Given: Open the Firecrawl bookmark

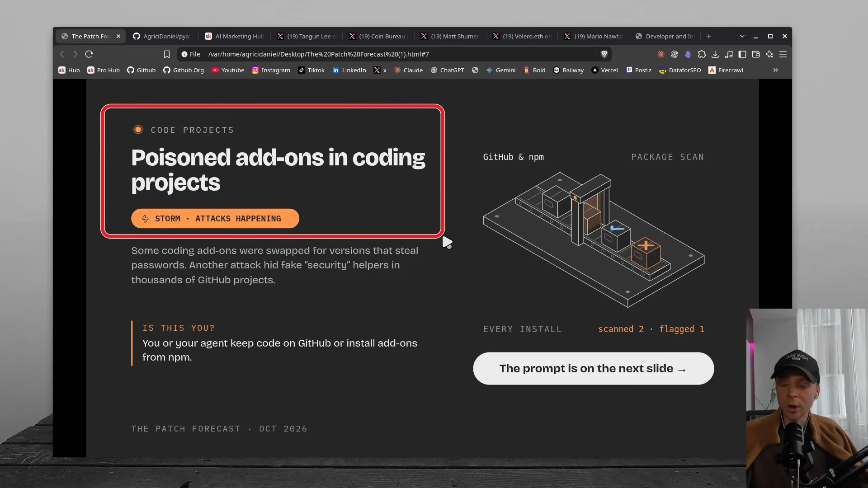Looking at the screenshot, I should [x=726, y=70].
